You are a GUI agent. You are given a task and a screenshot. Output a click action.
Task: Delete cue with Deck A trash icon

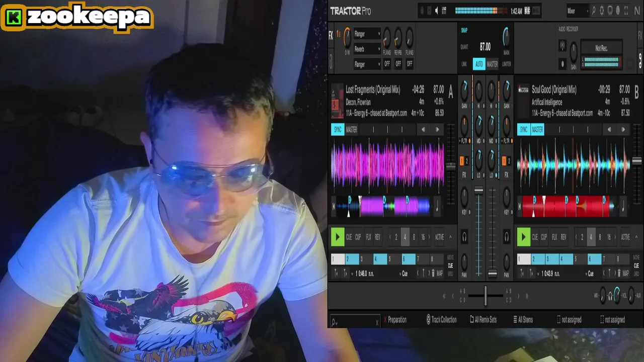[x=433, y=274]
